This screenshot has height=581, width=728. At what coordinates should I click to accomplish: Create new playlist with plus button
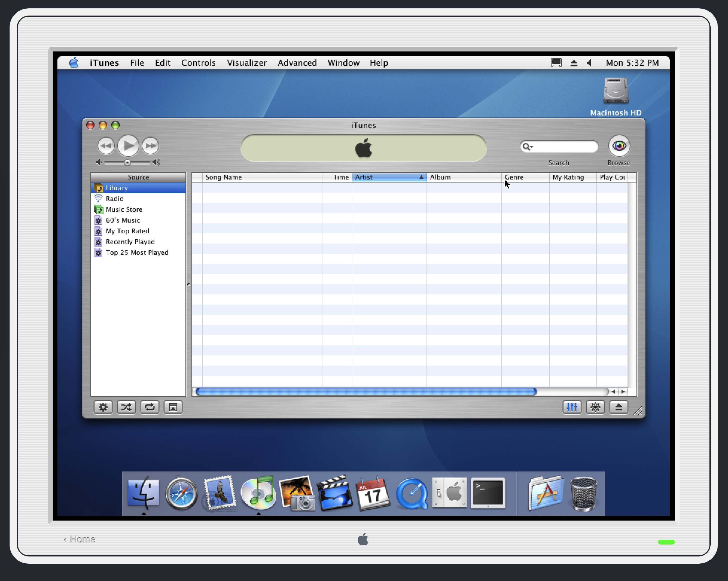(x=103, y=407)
